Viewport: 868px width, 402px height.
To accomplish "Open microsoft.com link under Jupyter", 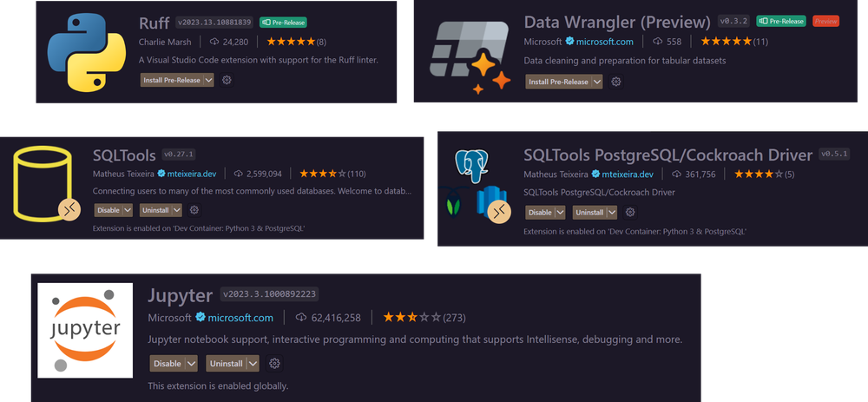I will (x=240, y=317).
